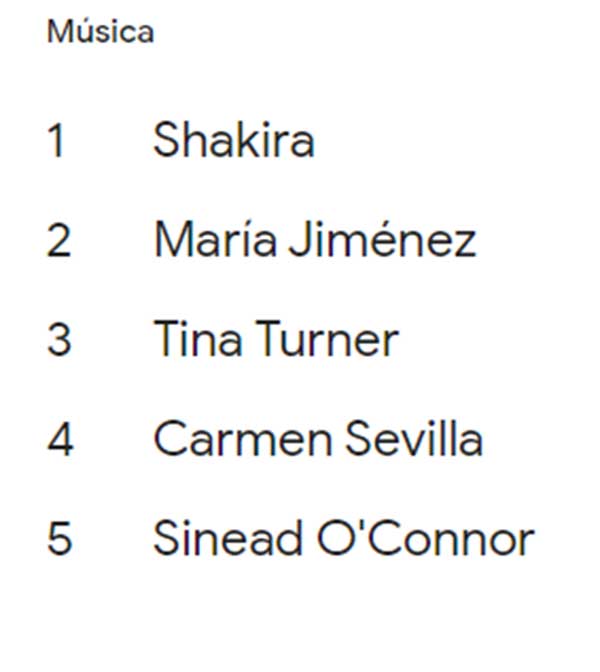Image resolution: width=600 pixels, height=672 pixels.
Task: Click rank number 4 in the list
Action: [x=60, y=440]
